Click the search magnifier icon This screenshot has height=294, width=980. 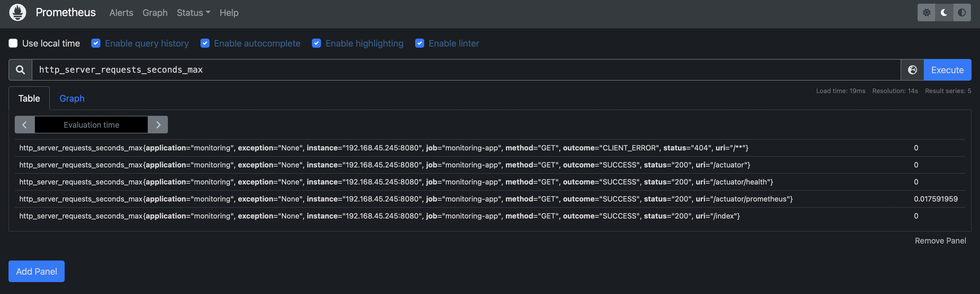(x=20, y=70)
